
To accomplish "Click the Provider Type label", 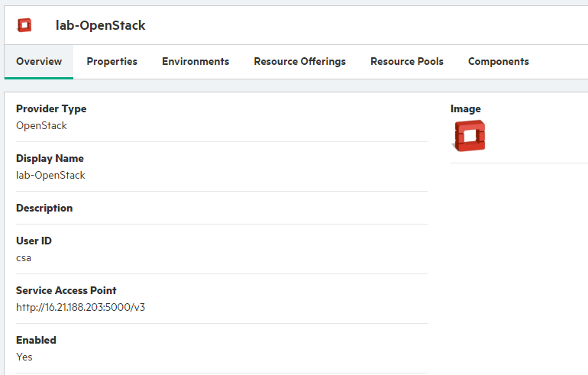I will (51, 108).
